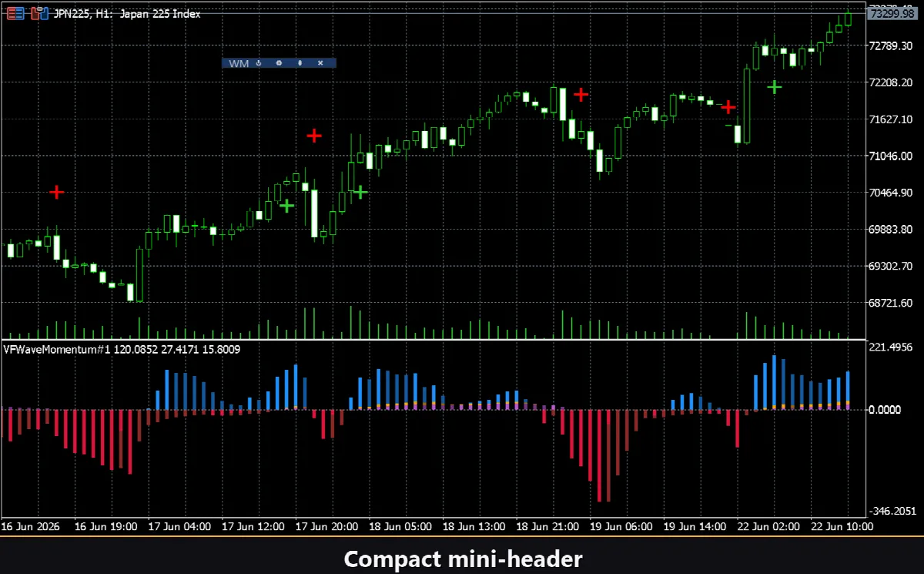
Task: Click the chart title JPN225, H1: Japan 225 Index
Action: click(x=127, y=14)
